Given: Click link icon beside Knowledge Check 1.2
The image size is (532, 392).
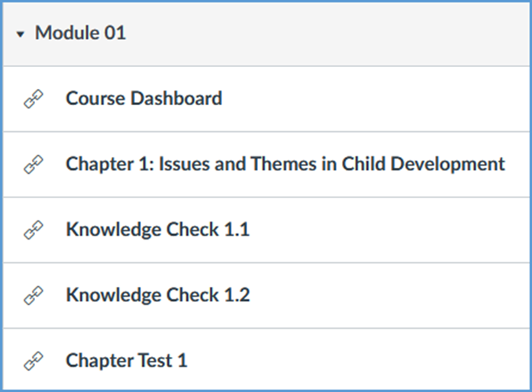Looking at the screenshot, I should pyautogui.click(x=34, y=295).
